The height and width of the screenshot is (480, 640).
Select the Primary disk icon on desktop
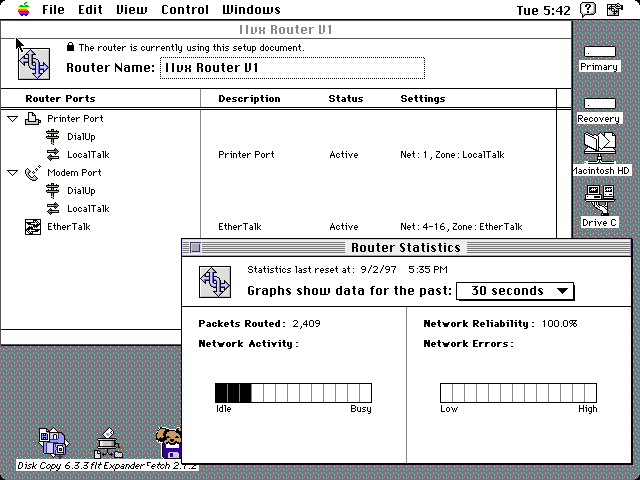[x=599, y=52]
